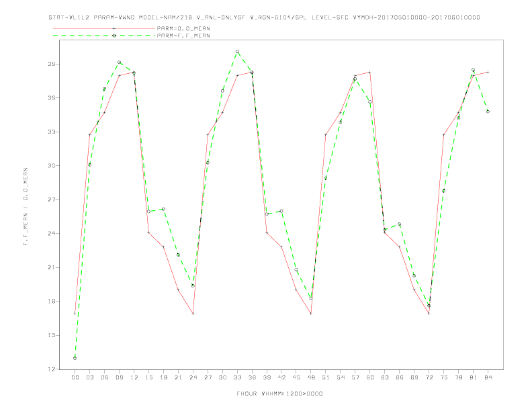Screen dimensions: 532x411
Task: Click the x-axis tick label 06
Action: pyautogui.click(x=105, y=377)
